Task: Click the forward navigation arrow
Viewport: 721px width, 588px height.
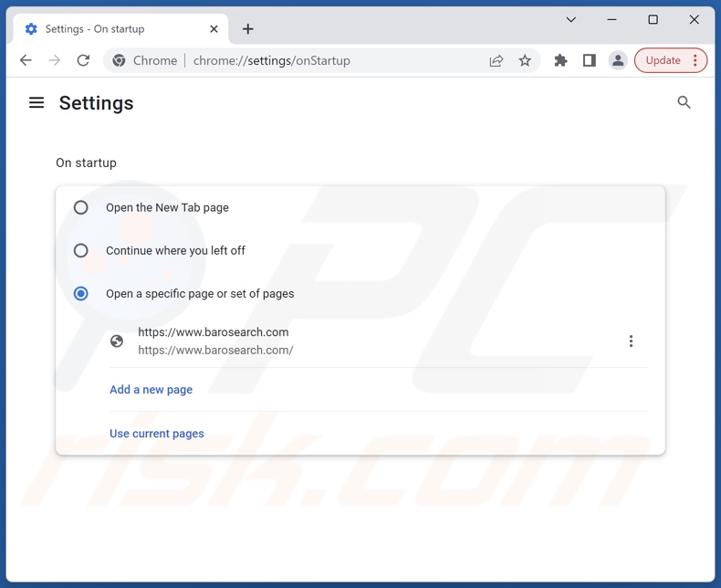Action: click(54, 60)
